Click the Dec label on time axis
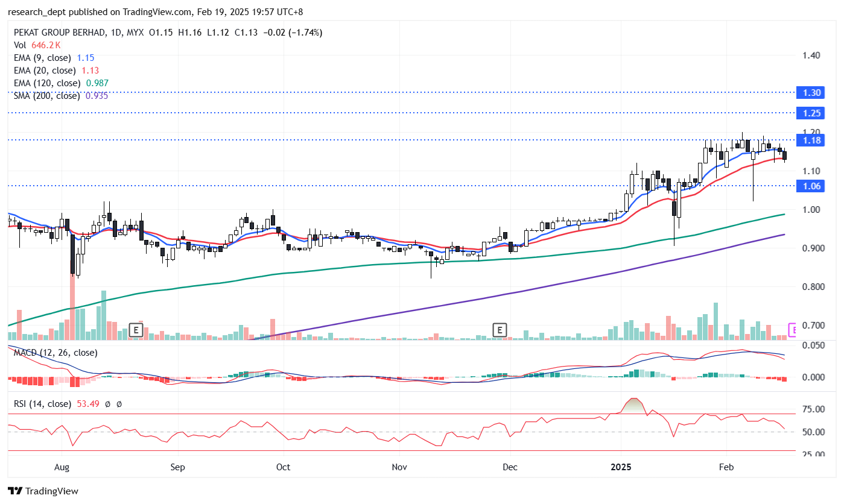This screenshot has width=844, height=504. (510, 467)
